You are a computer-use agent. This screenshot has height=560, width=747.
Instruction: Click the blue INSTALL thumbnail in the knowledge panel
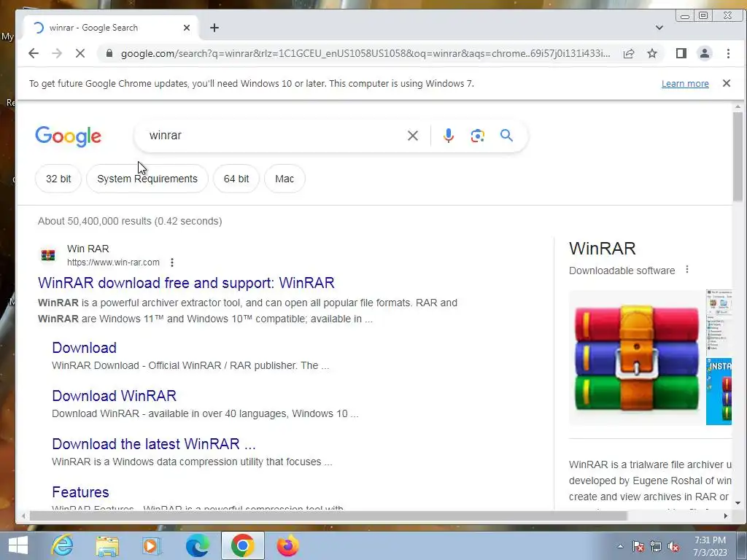point(719,391)
